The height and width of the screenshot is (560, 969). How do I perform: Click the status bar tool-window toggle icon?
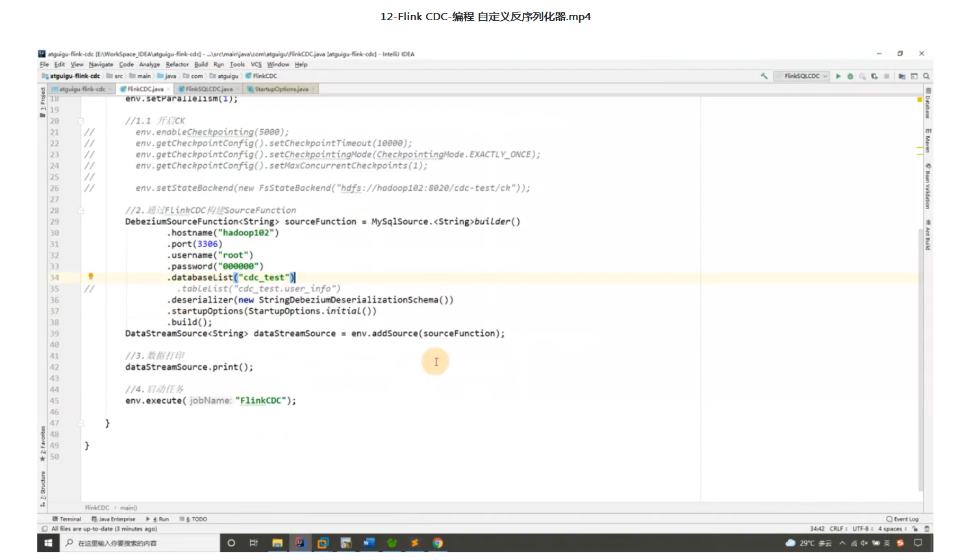pyautogui.click(x=44, y=529)
